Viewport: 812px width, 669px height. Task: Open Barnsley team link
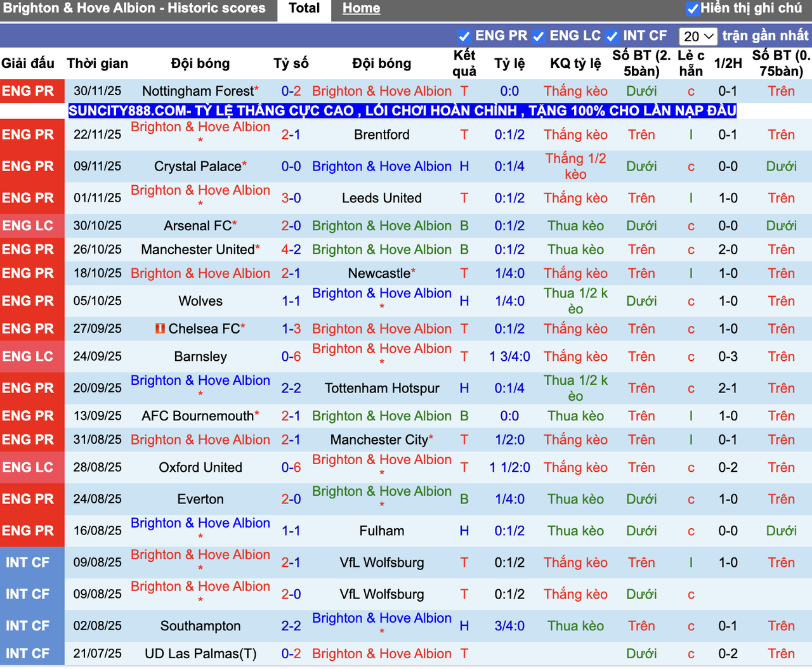pyautogui.click(x=200, y=356)
